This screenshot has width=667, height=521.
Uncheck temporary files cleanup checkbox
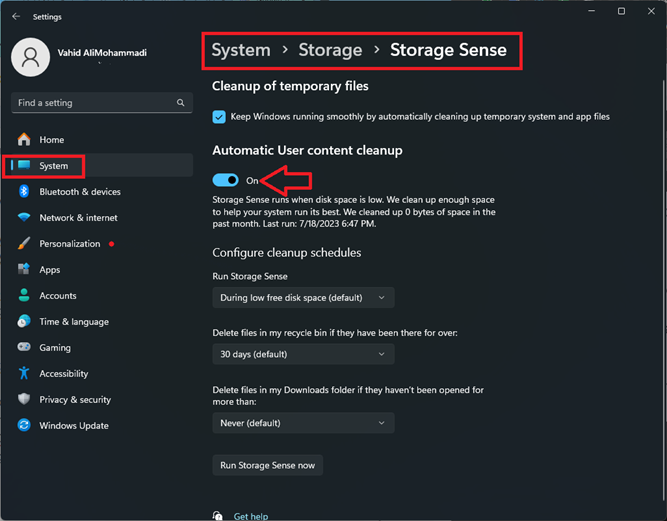point(219,117)
